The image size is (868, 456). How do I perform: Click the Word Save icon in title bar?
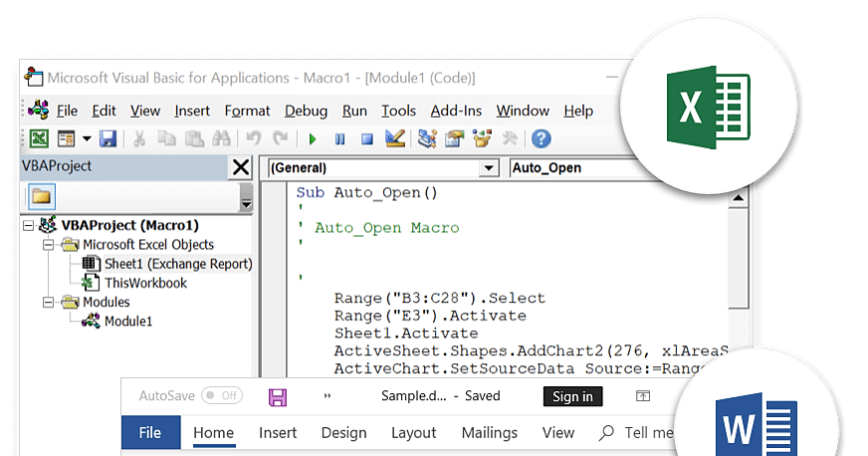278,396
